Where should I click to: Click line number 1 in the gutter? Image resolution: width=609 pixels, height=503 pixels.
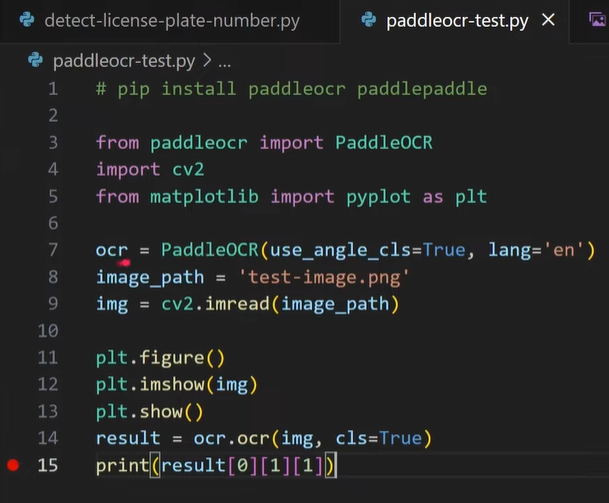(x=53, y=89)
